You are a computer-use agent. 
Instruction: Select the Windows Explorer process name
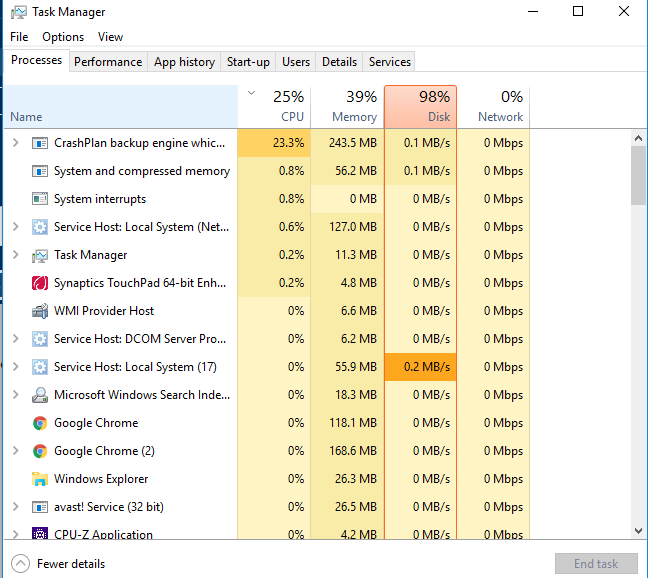(x=101, y=479)
